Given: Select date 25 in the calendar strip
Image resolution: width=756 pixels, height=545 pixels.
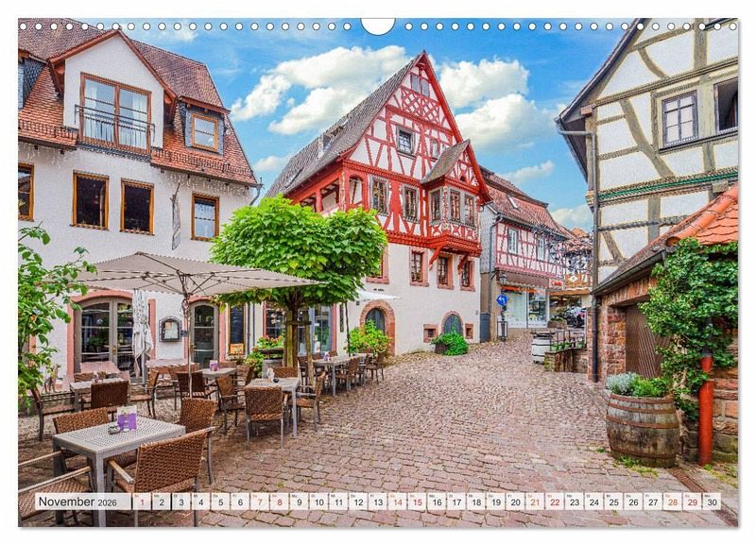Looking at the screenshot, I should (613, 502).
